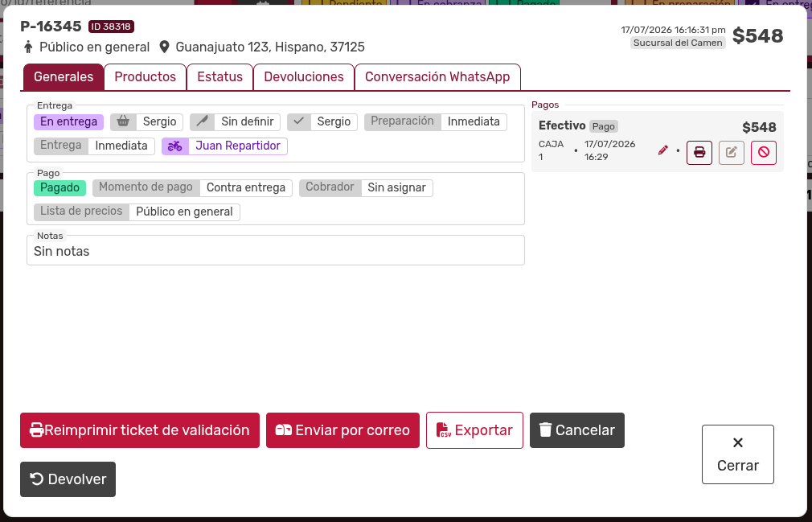Click the checkmark icon next to Sergio
This screenshot has height=522, width=812.
click(x=299, y=121)
